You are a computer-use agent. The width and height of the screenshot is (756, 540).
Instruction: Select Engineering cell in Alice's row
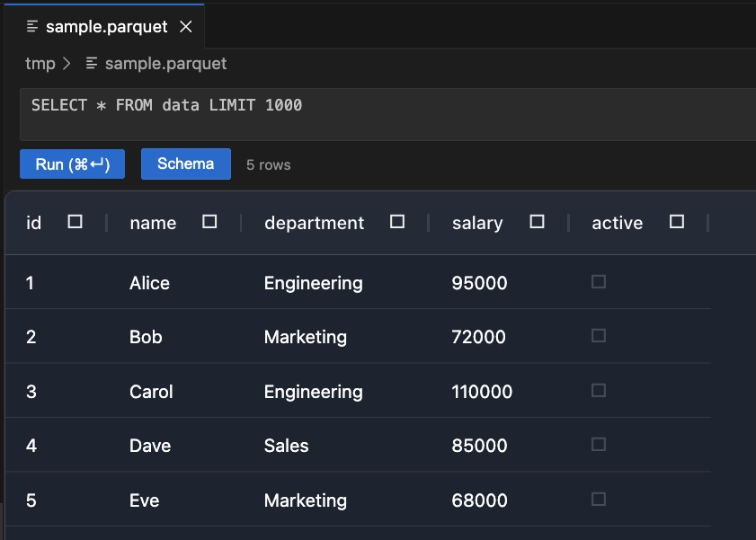(314, 283)
